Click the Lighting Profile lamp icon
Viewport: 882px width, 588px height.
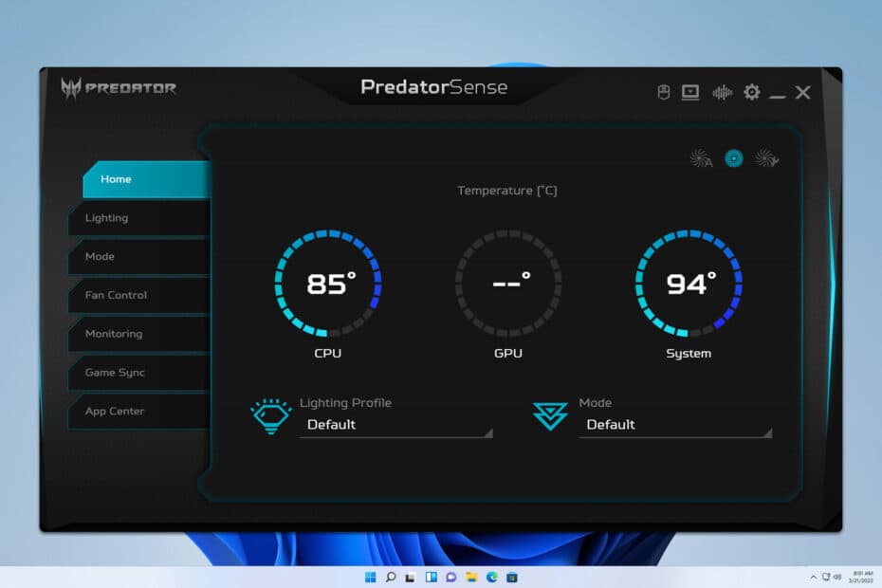pyautogui.click(x=270, y=414)
